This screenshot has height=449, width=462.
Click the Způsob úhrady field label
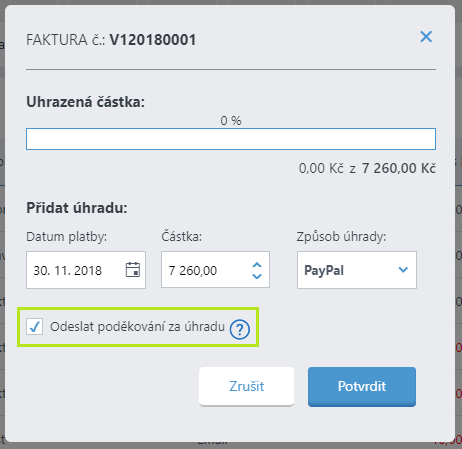341,237
